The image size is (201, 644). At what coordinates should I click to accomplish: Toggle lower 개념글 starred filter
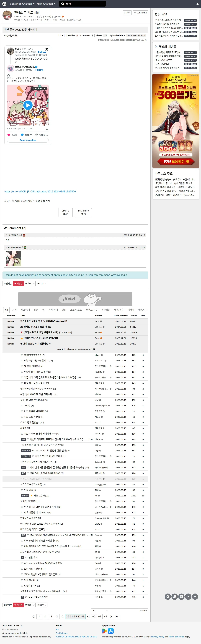(x=18, y=605)
